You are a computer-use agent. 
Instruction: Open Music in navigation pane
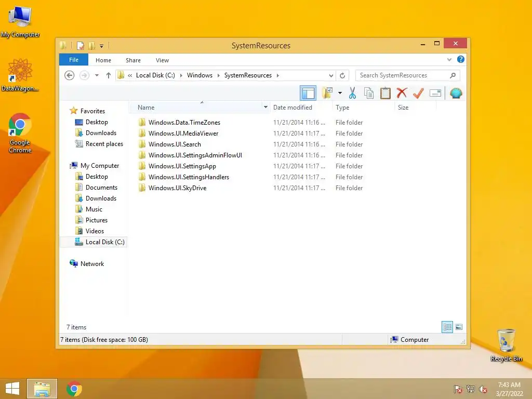94,209
